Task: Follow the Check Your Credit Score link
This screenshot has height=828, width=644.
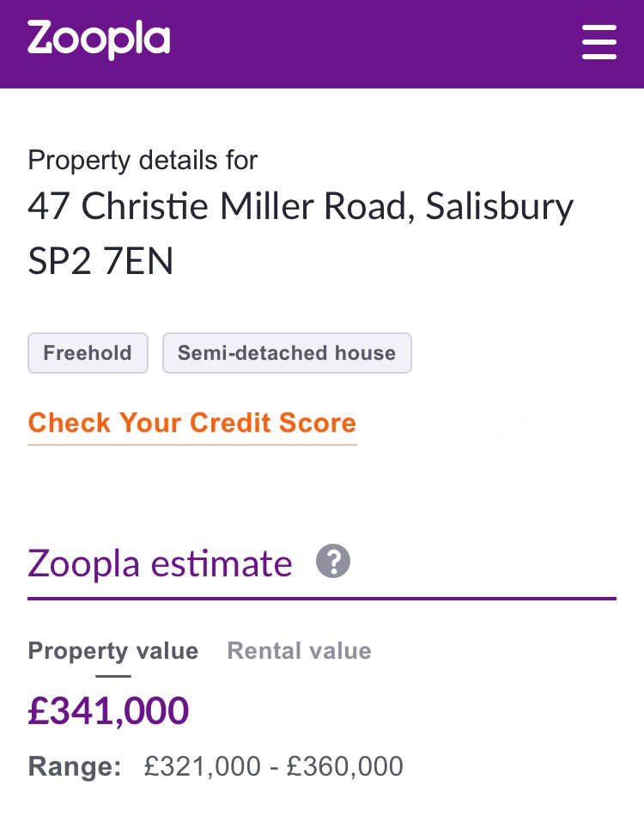Action: click(x=192, y=423)
